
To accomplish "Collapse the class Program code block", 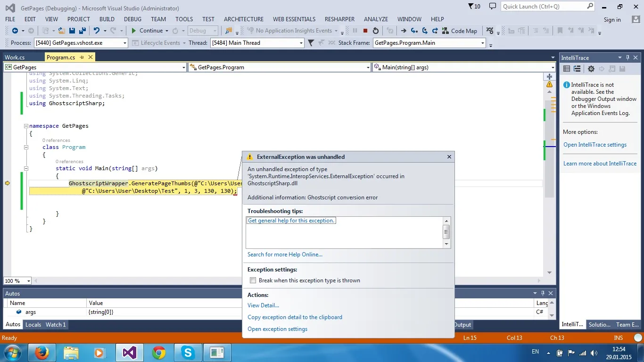I will 26,147.
